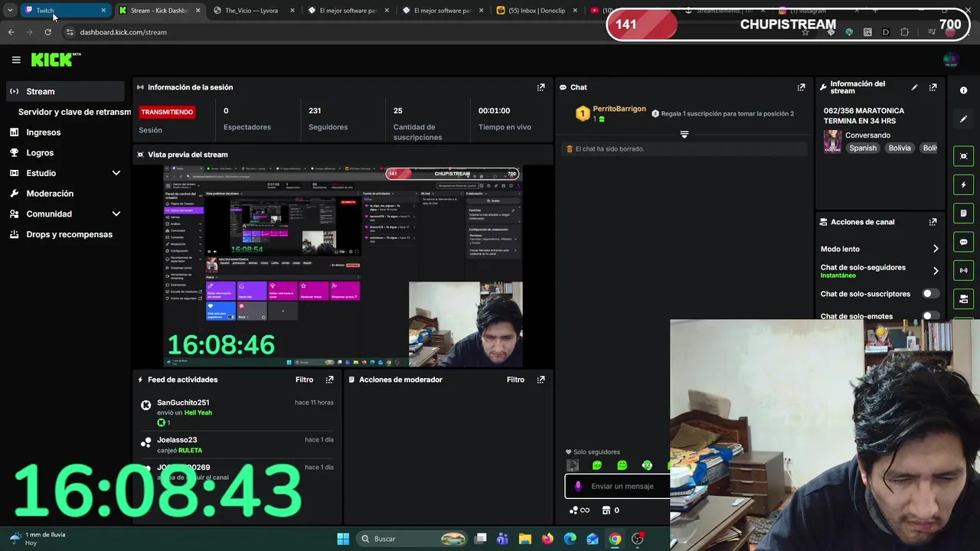
Task: Click the camera icon in the right rail
Action: coord(963,298)
